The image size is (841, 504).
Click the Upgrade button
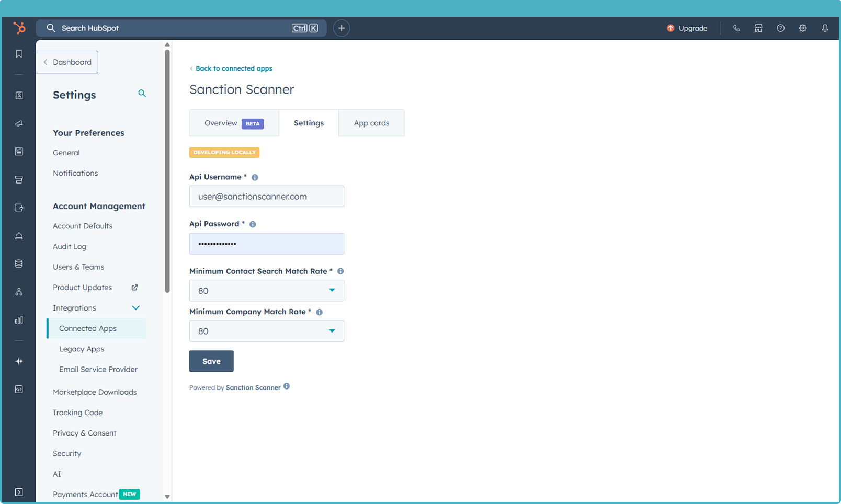[687, 28]
